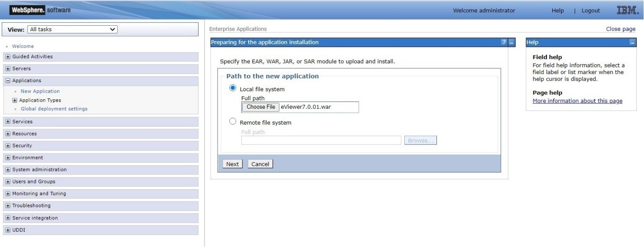Select Remote file system radio button
644x247 pixels.
point(233,121)
